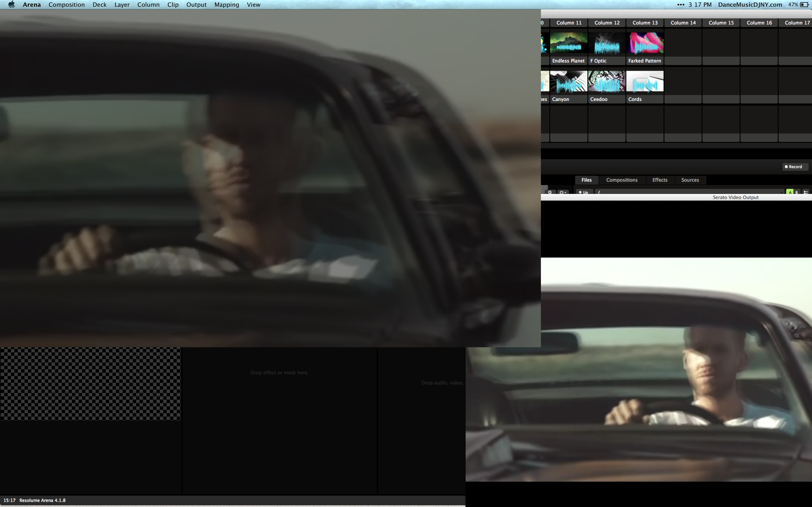Click the Up folder navigation button
Screen dimensions: 812x507
click(x=584, y=192)
